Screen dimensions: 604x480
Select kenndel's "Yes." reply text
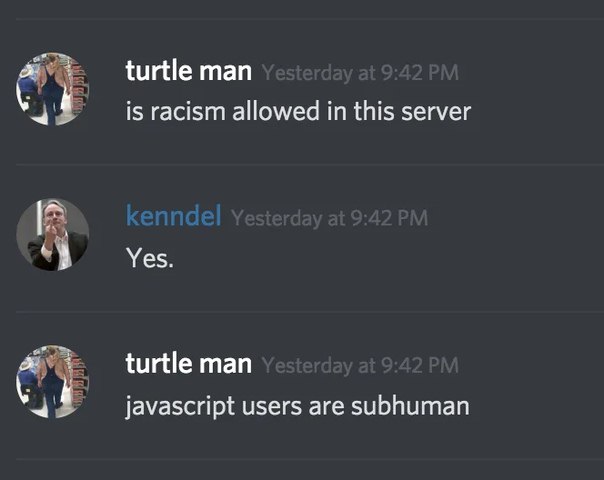pyautogui.click(x=149, y=258)
